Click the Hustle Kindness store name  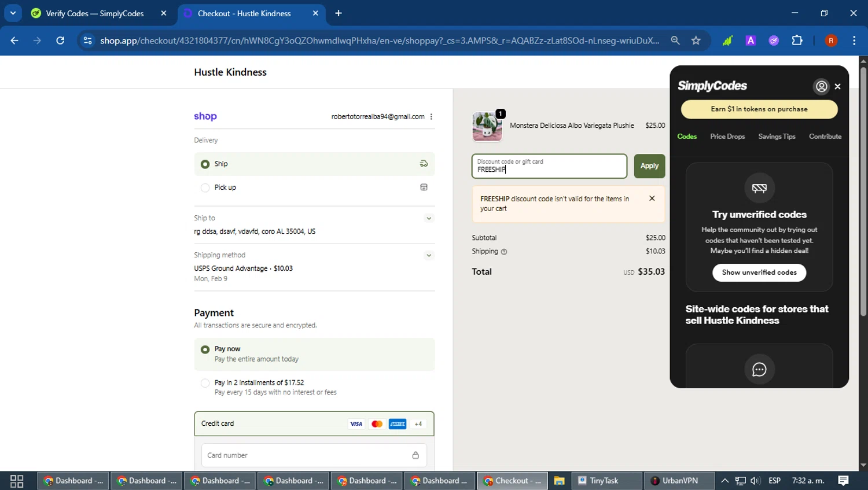(x=230, y=72)
